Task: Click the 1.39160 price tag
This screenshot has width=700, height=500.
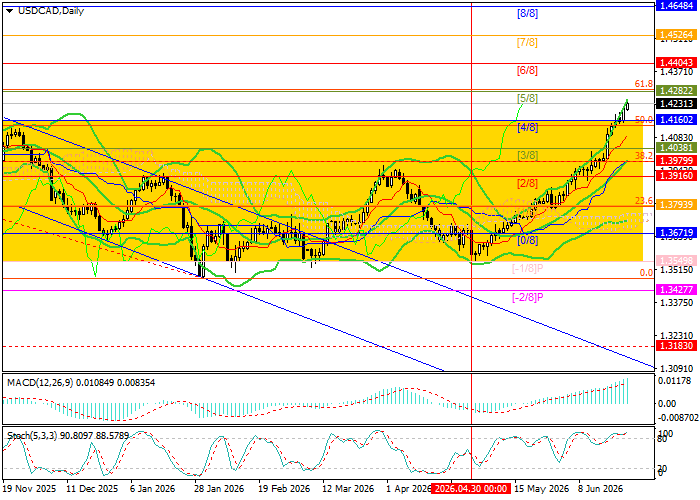Action: tap(676, 176)
